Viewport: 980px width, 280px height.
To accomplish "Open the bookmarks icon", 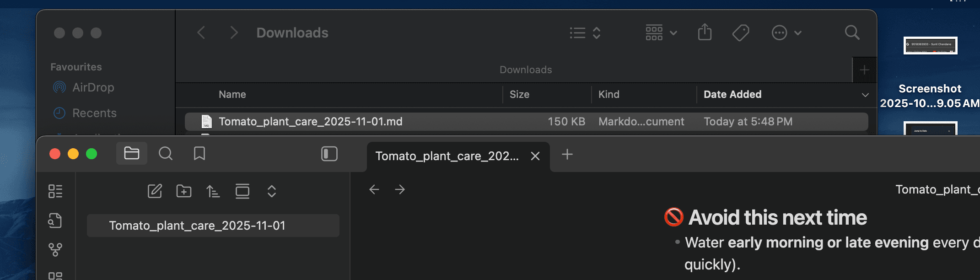I will pos(199,154).
